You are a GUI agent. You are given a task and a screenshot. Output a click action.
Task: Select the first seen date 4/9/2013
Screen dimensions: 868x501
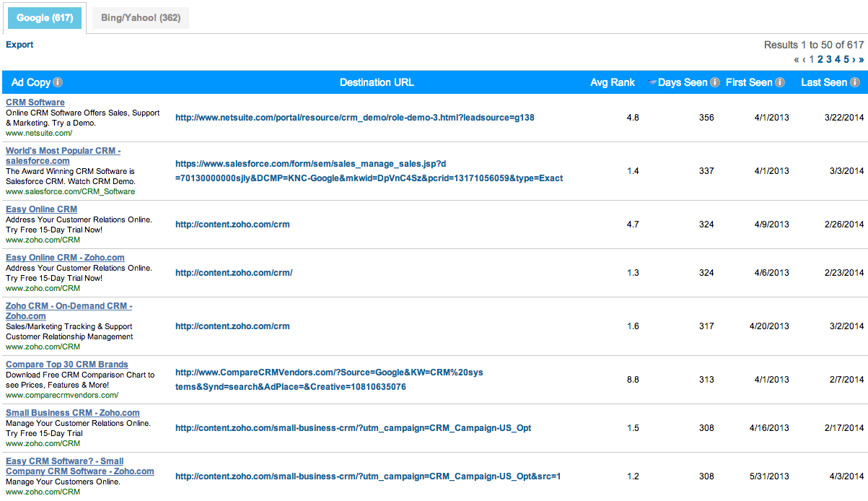(x=771, y=225)
